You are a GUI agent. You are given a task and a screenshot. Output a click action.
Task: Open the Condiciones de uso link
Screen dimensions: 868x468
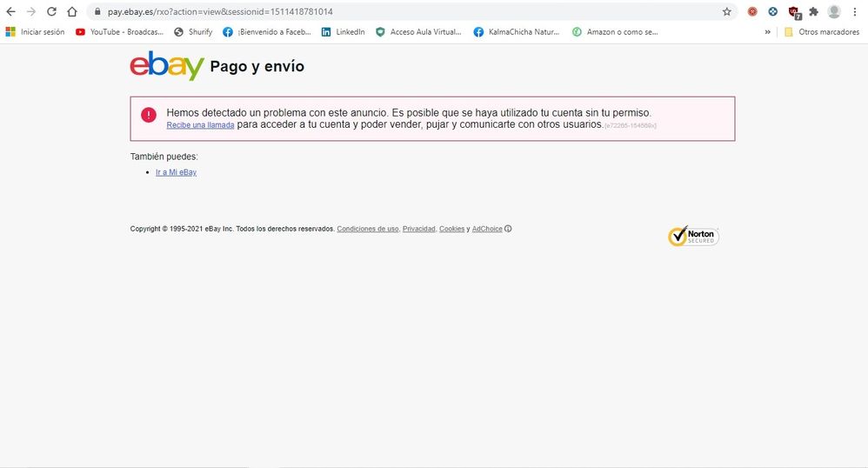368,229
